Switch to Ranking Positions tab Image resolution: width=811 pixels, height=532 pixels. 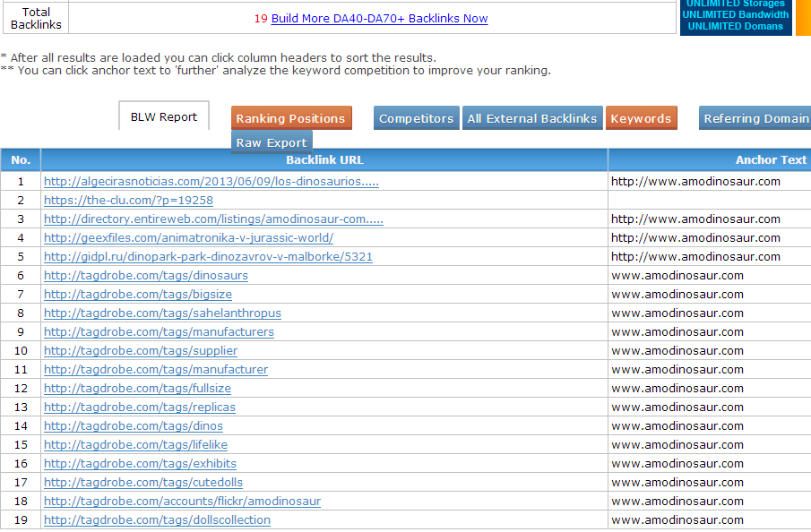pos(291,118)
